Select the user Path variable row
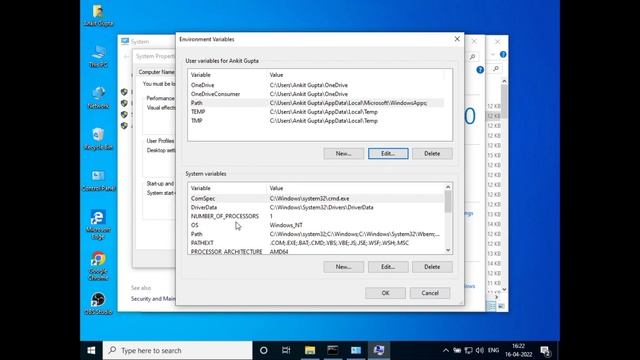The width and height of the screenshot is (640, 360). (316, 103)
